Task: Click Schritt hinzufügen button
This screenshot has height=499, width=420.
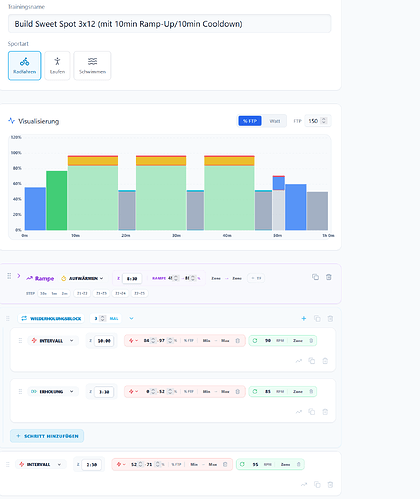Action: pyautogui.click(x=47, y=436)
